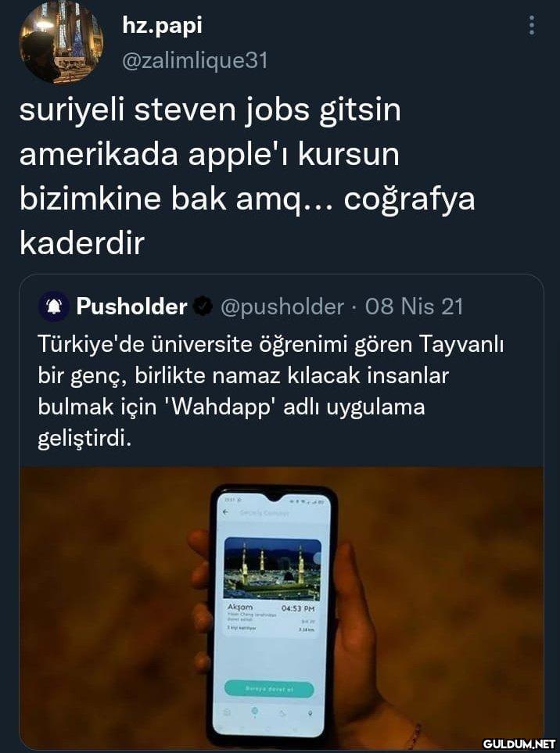The height and width of the screenshot is (753, 560).
Task: Tap the highlighted bottom navigation icon in the app
Action: 254,712
